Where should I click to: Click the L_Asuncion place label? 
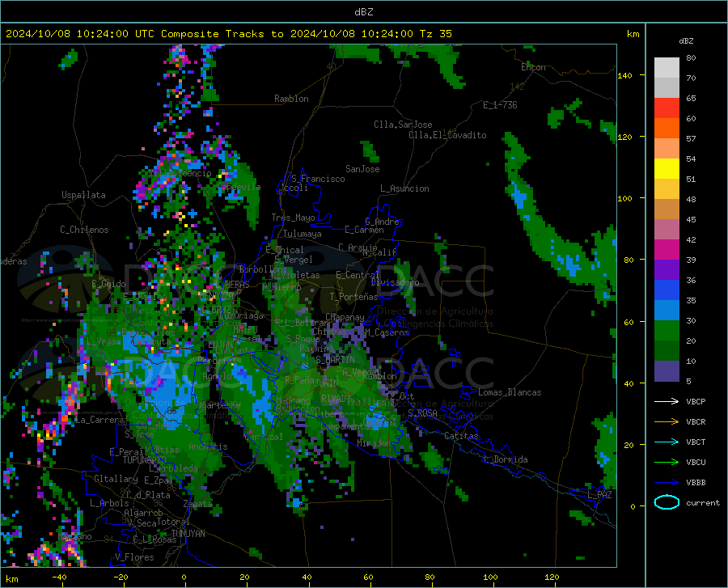pyautogui.click(x=404, y=188)
